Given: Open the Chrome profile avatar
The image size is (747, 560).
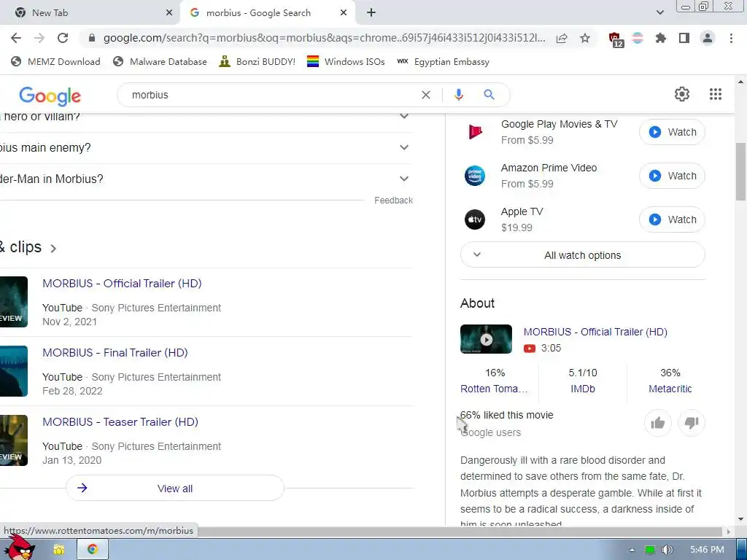Looking at the screenshot, I should (708, 38).
